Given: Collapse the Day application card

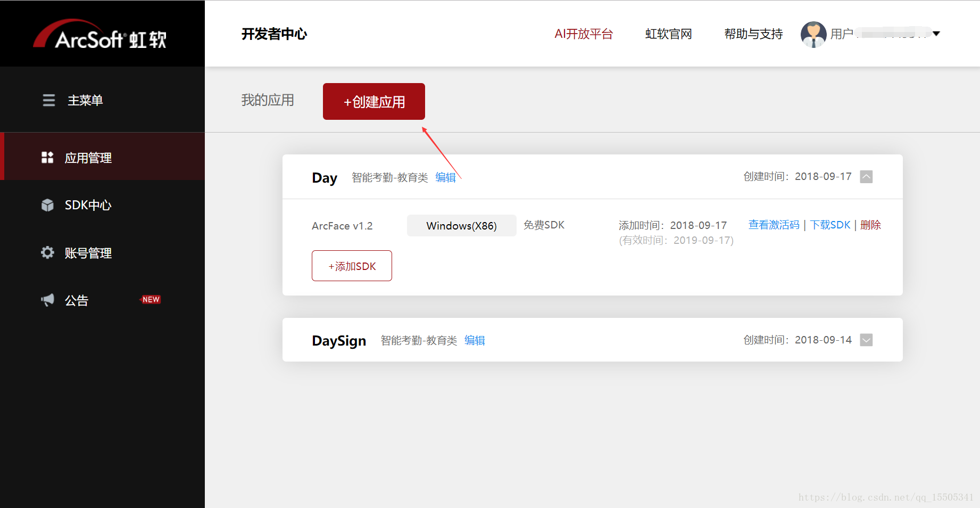Looking at the screenshot, I should (866, 177).
